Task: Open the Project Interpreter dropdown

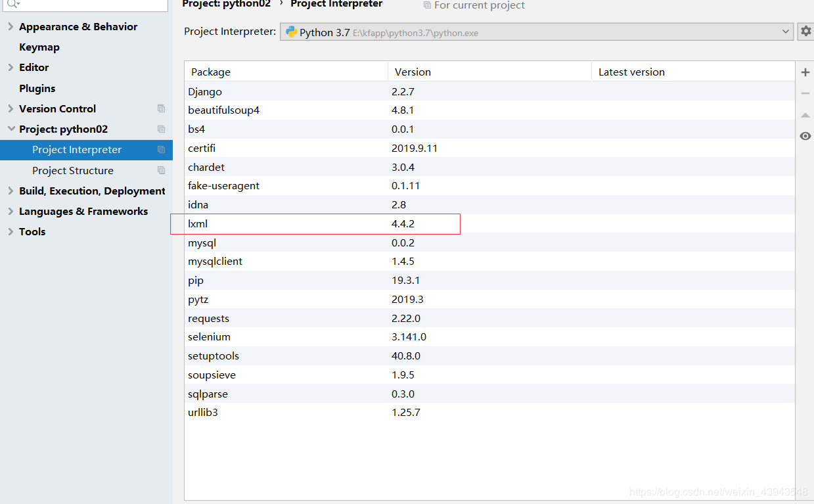Action: click(x=786, y=32)
